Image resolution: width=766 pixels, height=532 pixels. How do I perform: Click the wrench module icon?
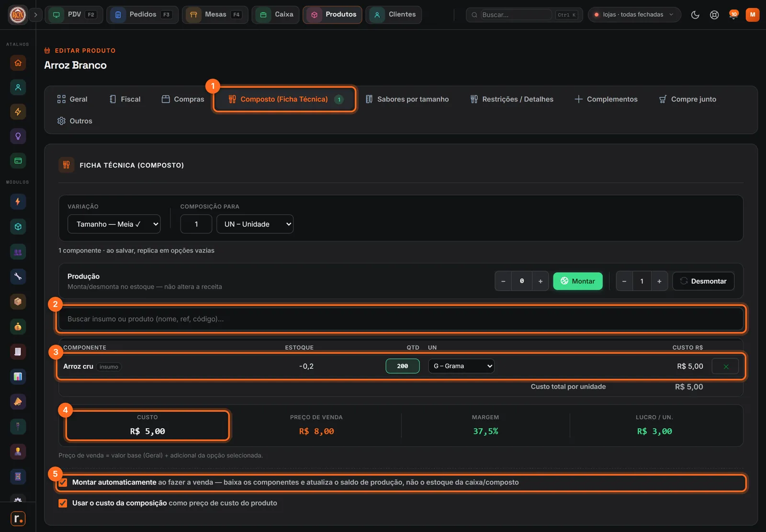[18, 277]
